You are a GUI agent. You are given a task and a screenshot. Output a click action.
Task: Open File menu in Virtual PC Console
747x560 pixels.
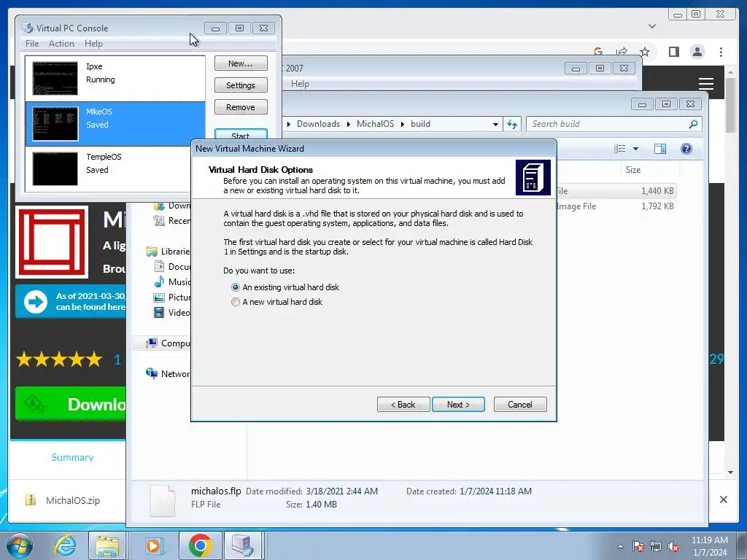pos(32,43)
